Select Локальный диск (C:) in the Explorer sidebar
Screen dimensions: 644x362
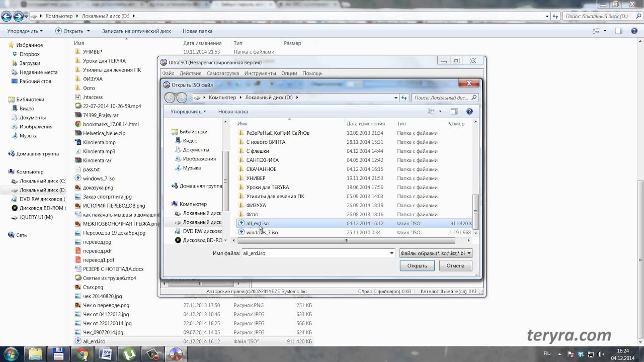(39, 180)
